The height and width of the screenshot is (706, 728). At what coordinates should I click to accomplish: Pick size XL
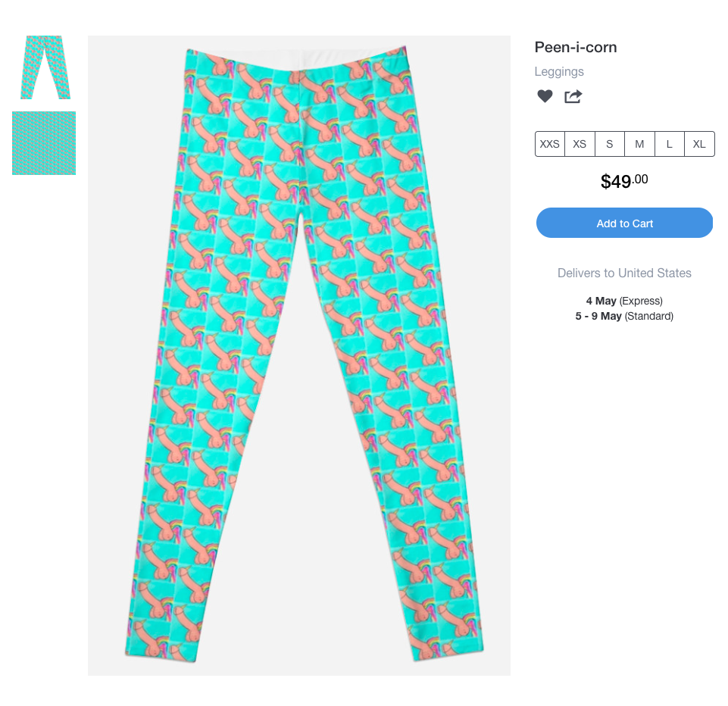(x=699, y=144)
